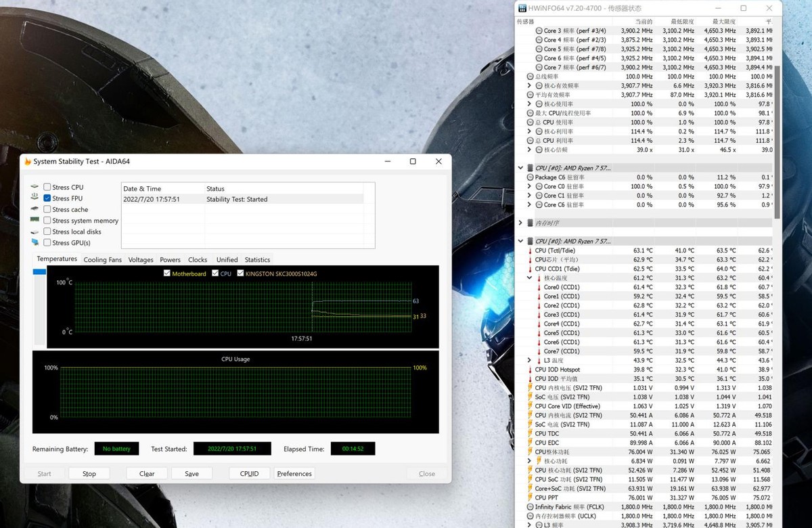Open the Statistics tab

pos(257,259)
